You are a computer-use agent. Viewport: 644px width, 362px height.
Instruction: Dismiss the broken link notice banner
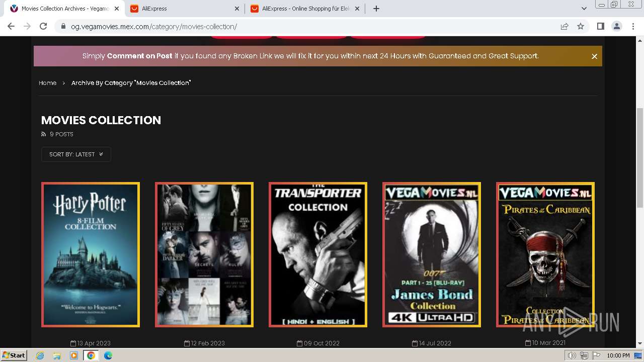[x=594, y=56]
